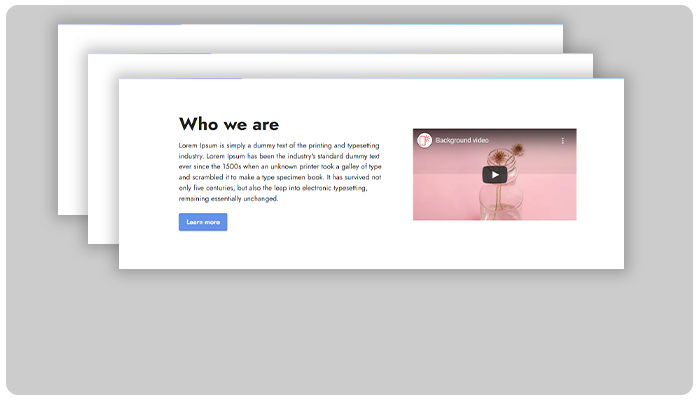Click the video channel avatar icon
The image size is (700, 400).
coord(424,140)
